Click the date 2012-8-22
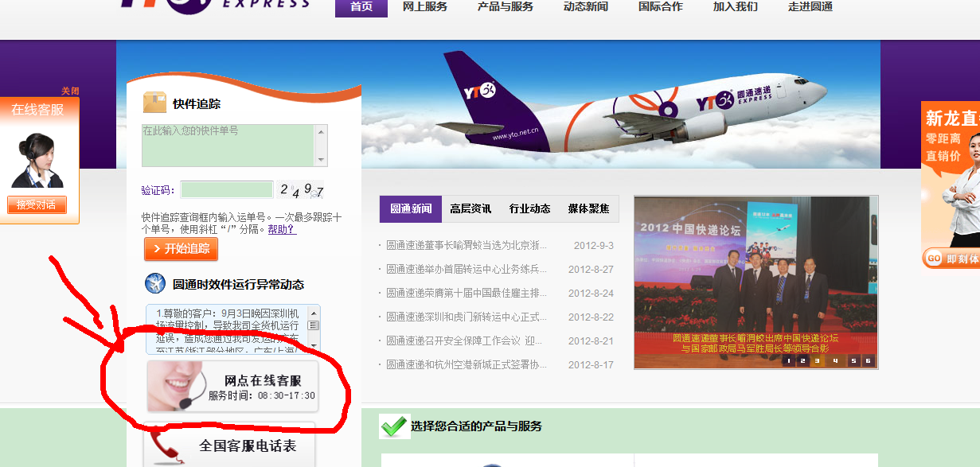 pos(591,317)
